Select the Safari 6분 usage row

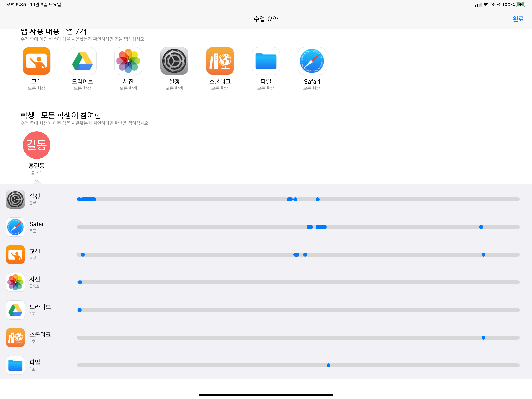(x=37, y=227)
